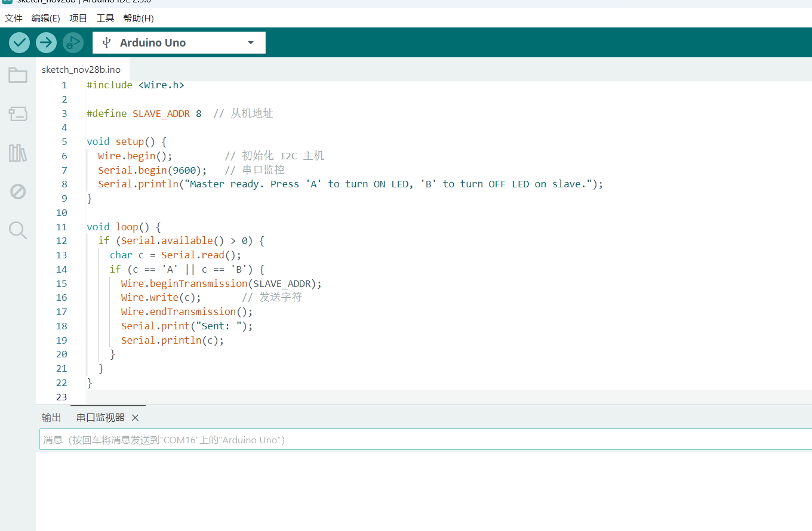Viewport: 812px width, 531px height.
Task: Start debugging with the Debug toolbar button
Action: tap(73, 42)
